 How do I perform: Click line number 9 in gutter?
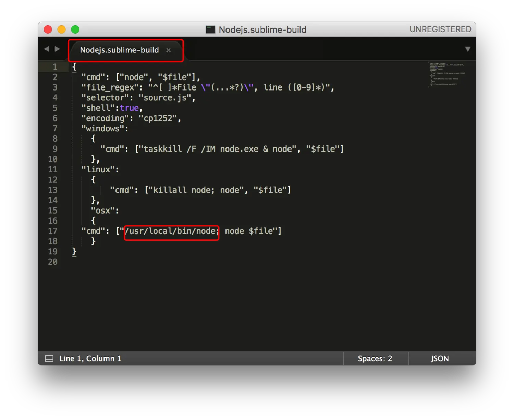pos(55,149)
